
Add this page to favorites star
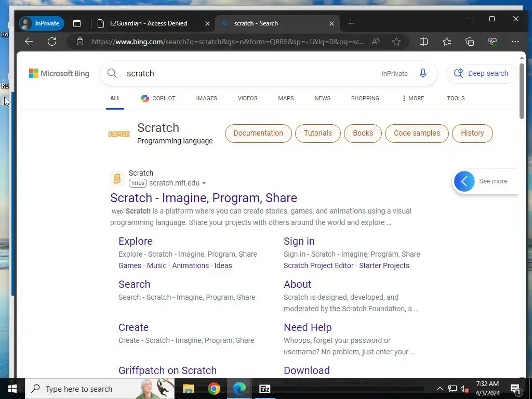(x=396, y=42)
